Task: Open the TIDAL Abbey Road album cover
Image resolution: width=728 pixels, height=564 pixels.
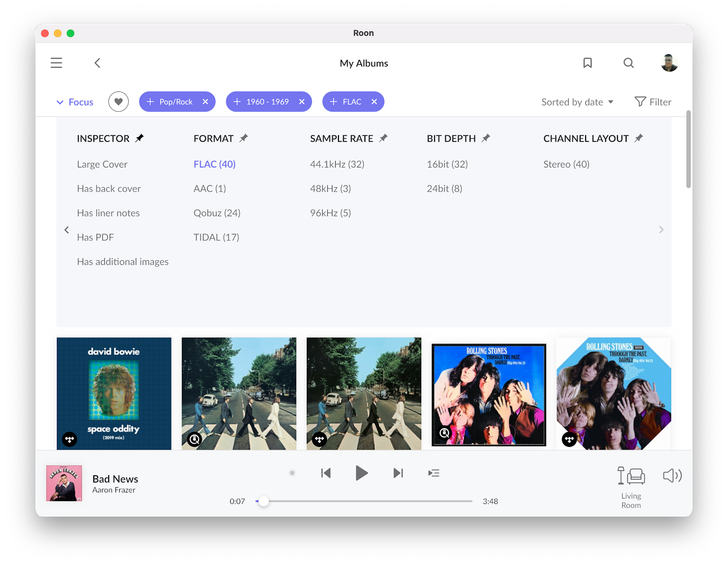Action: [364, 393]
